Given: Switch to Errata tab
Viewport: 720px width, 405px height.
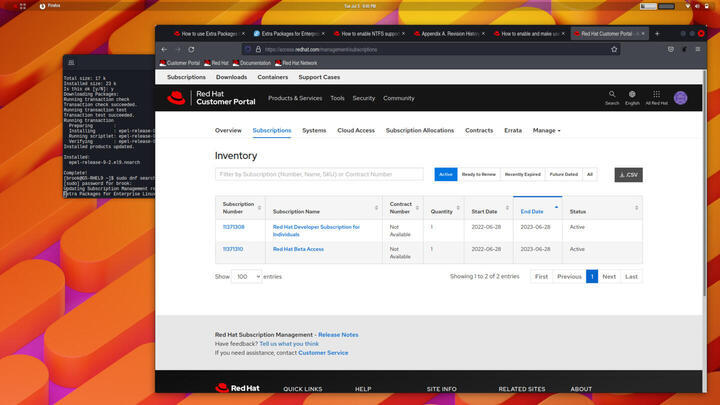Looking at the screenshot, I should pyautogui.click(x=513, y=130).
